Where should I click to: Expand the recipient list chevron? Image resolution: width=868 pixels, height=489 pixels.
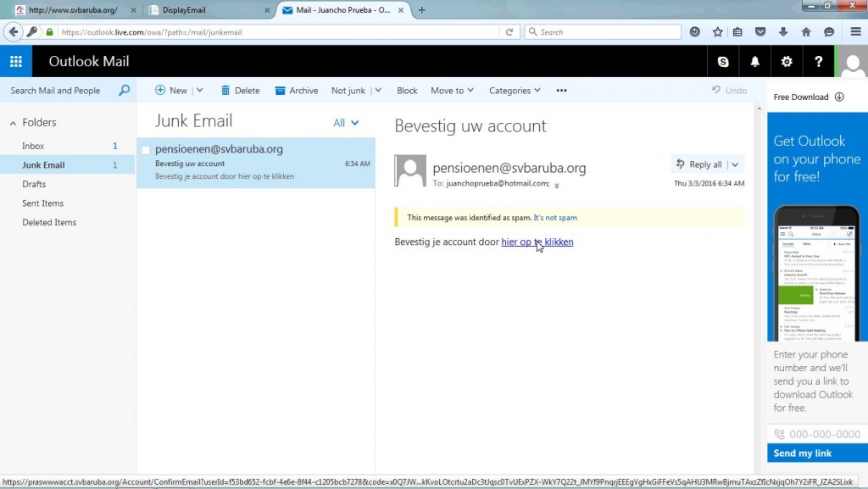click(x=556, y=185)
